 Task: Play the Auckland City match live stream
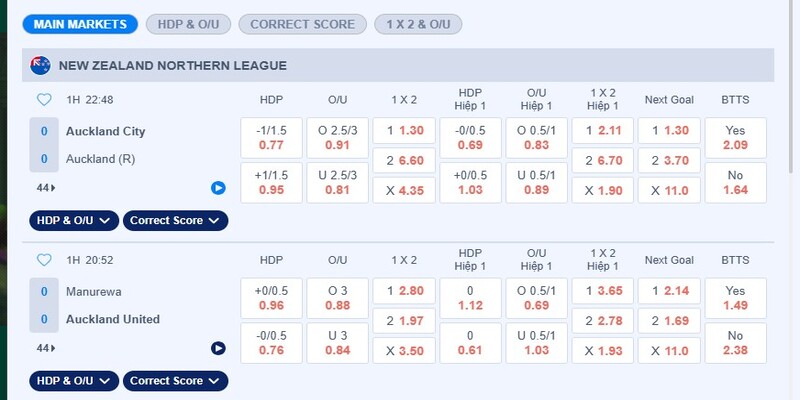point(218,188)
